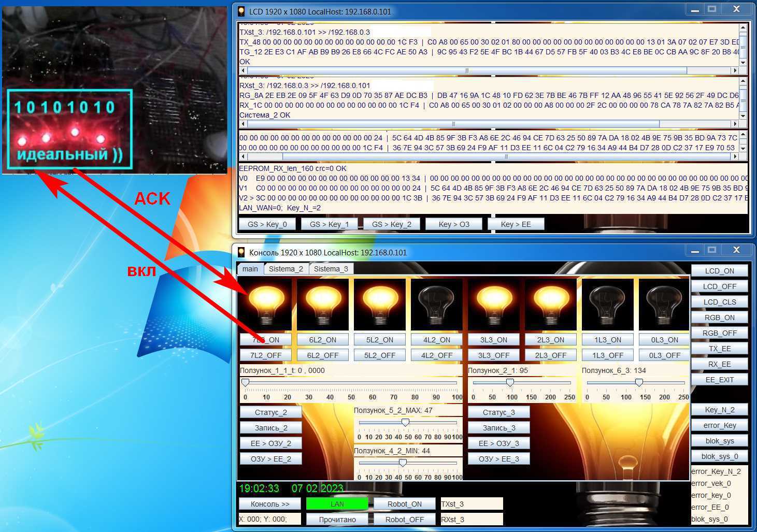Click the lit bulb above 6L2_ON
The image size is (757, 532).
tap(322, 304)
